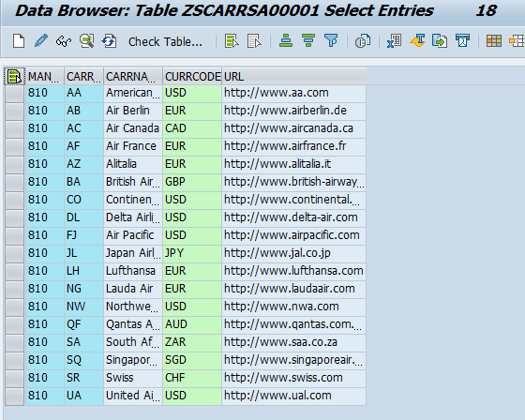
Task: Open Display with the glasses icon
Action: (x=64, y=41)
